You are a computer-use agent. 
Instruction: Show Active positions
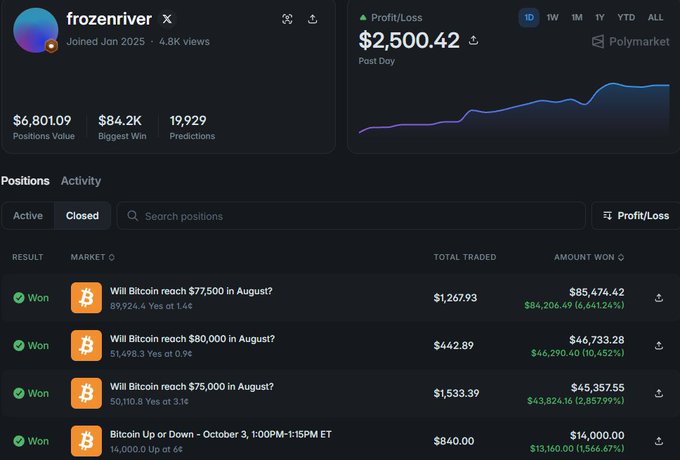coord(28,215)
